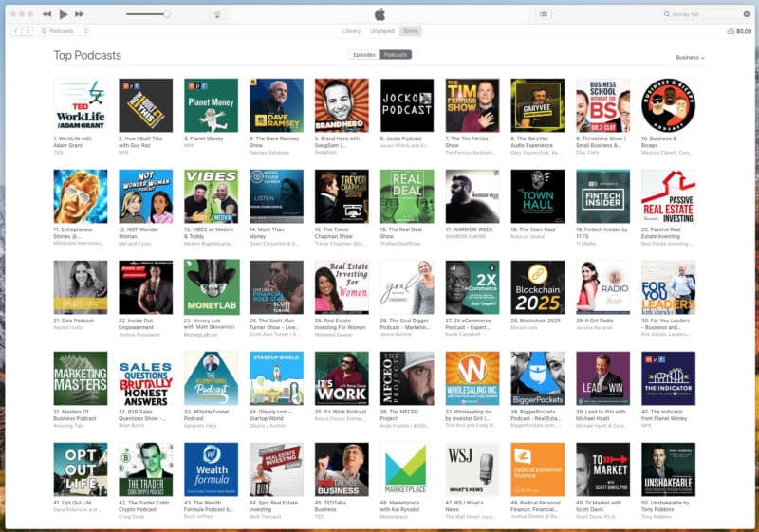
Task: Click the "21. Dais Podcast" title
Action: coord(74,321)
